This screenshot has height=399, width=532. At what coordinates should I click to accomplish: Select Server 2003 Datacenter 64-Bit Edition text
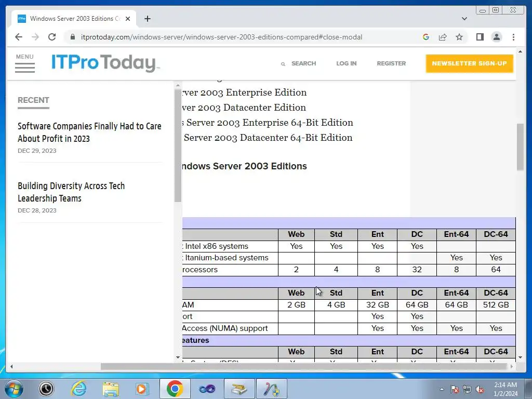[268, 138]
